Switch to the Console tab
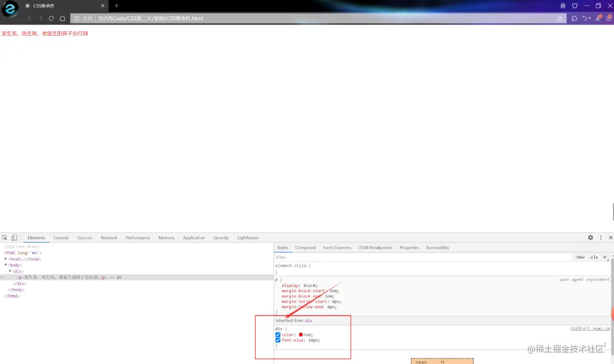 tap(61, 238)
